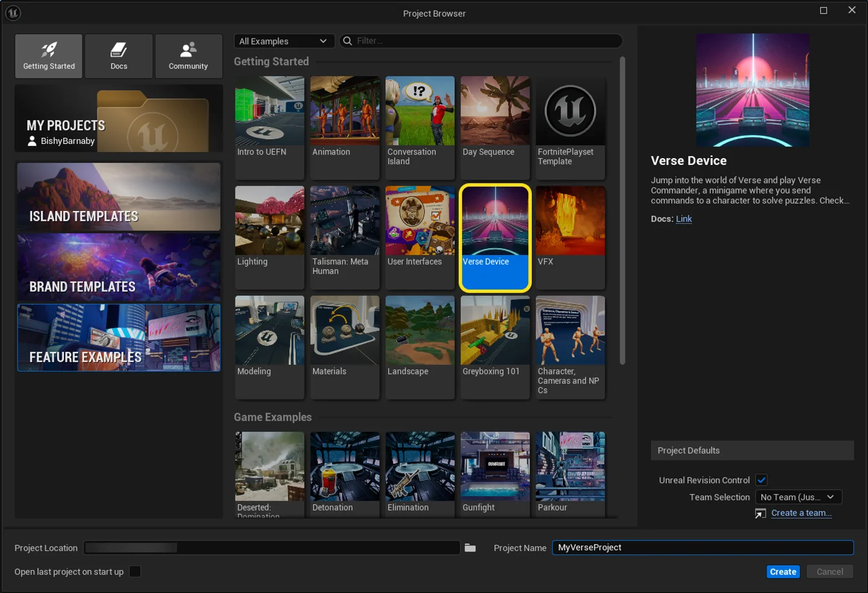
Task: Toggle Unreal Revision Control checkbox
Action: click(761, 480)
